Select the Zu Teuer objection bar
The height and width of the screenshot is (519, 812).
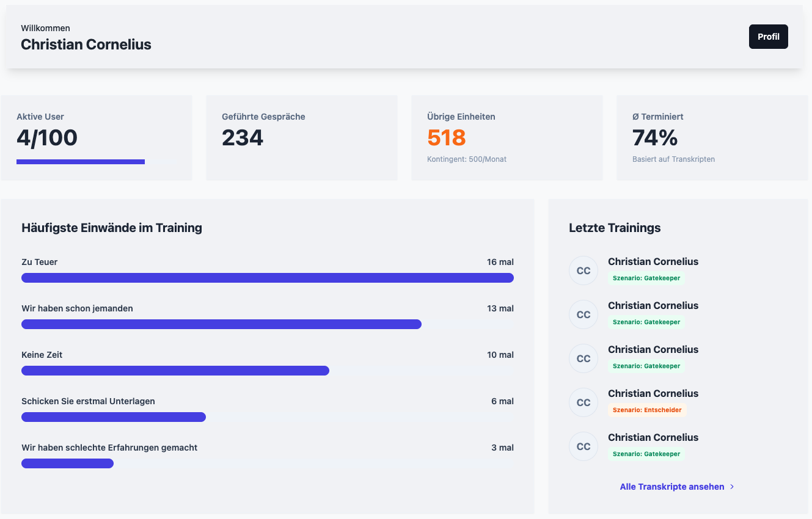click(x=268, y=278)
